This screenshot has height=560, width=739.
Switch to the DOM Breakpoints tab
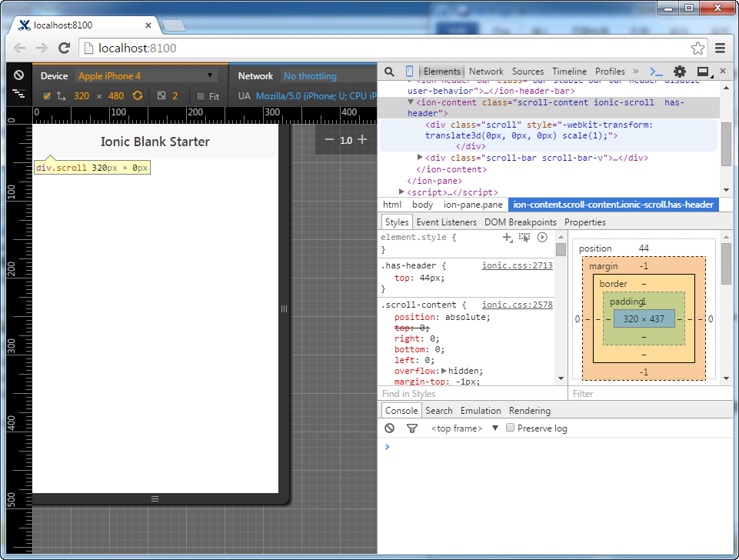521,222
